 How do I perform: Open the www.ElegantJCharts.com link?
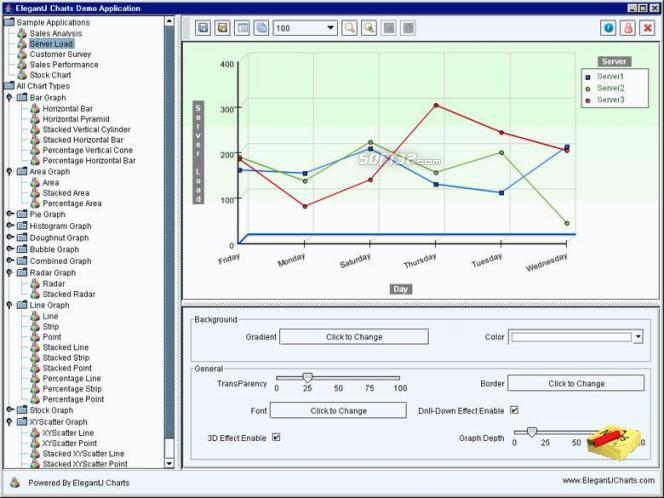click(608, 480)
